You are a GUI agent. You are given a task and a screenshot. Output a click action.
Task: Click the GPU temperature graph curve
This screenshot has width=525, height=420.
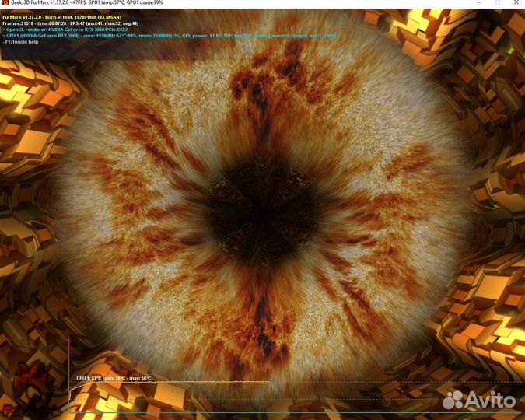click(170, 382)
